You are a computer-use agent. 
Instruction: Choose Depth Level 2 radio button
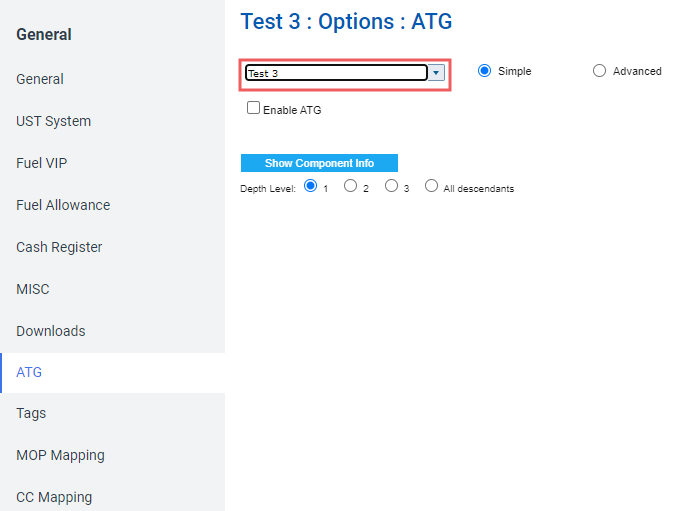tap(350, 185)
